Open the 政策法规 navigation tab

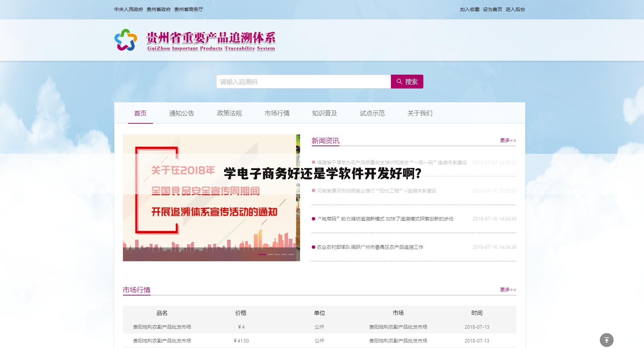[229, 113]
